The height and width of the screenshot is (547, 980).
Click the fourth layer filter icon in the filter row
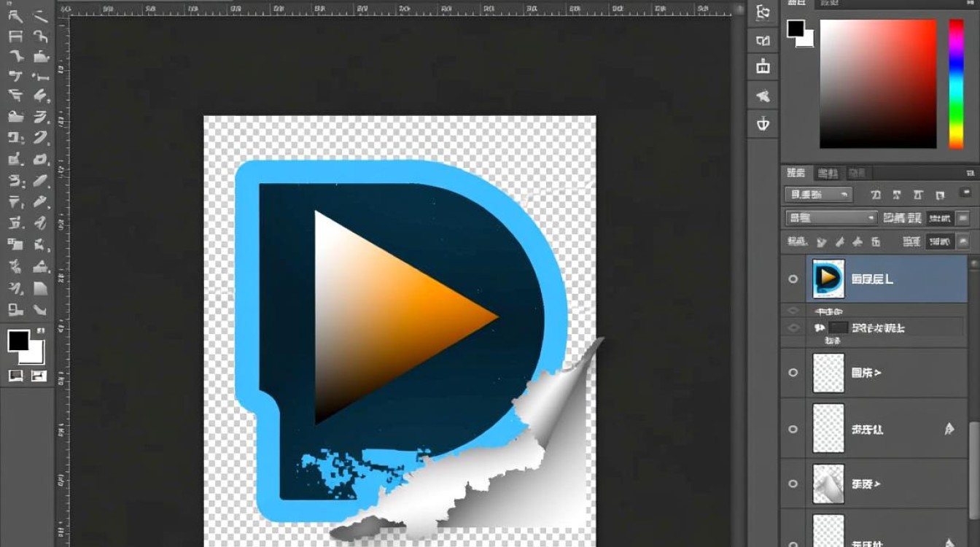point(941,195)
